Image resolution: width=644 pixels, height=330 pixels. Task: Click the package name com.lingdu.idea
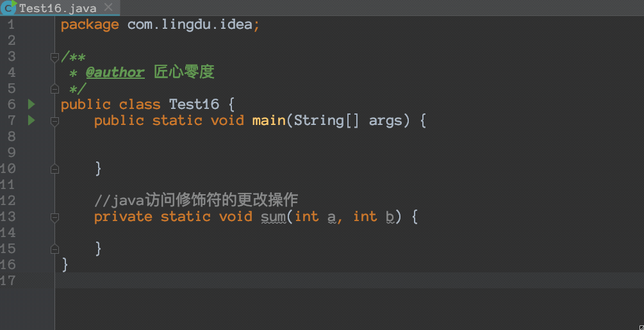pyautogui.click(x=189, y=24)
